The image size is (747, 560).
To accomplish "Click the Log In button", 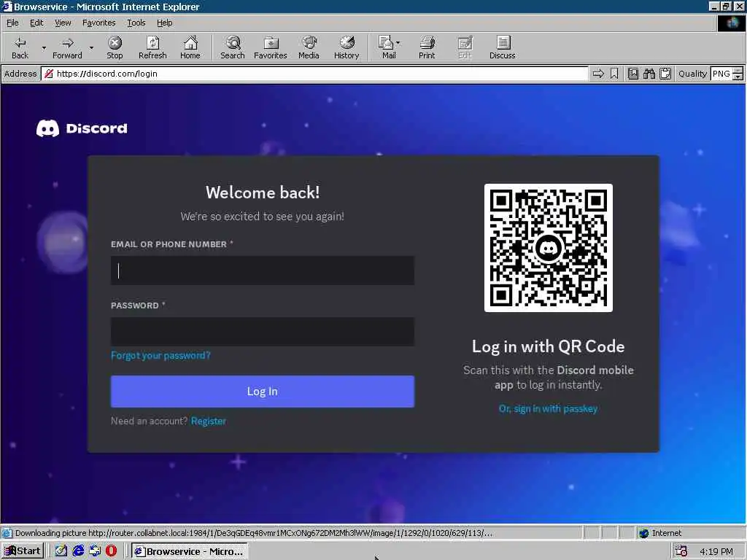I will tap(263, 392).
